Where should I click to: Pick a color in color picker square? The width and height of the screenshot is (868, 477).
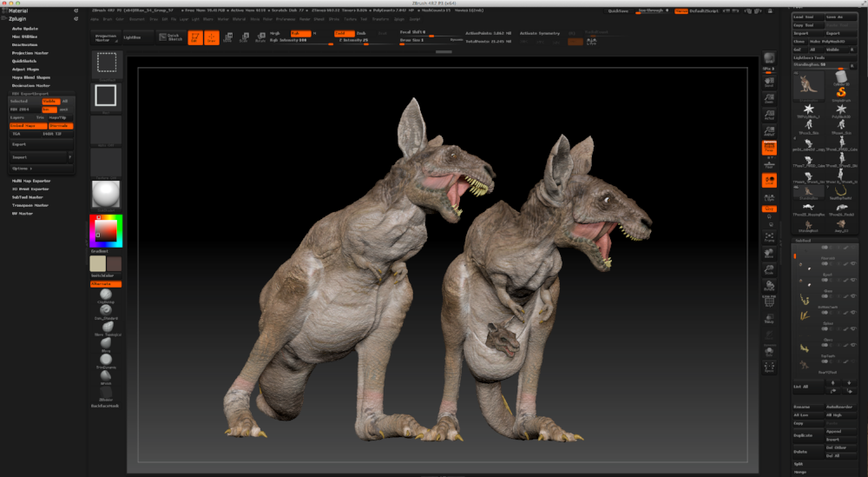click(106, 230)
